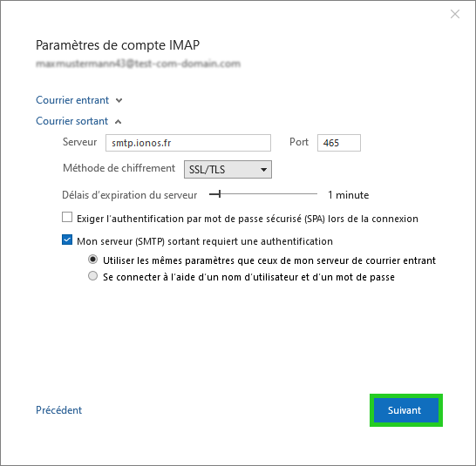Click the Serveur field containing smtp.ionos.fr
Image resolution: width=476 pixels, height=466 pixels.
point(188,143)
